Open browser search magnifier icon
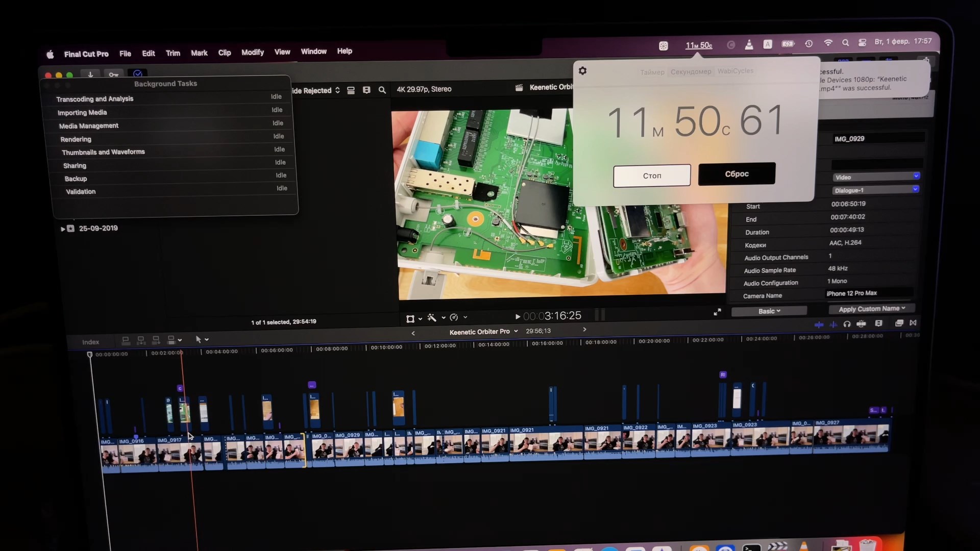This screenshot has width=980, height=551. (382, 90)
